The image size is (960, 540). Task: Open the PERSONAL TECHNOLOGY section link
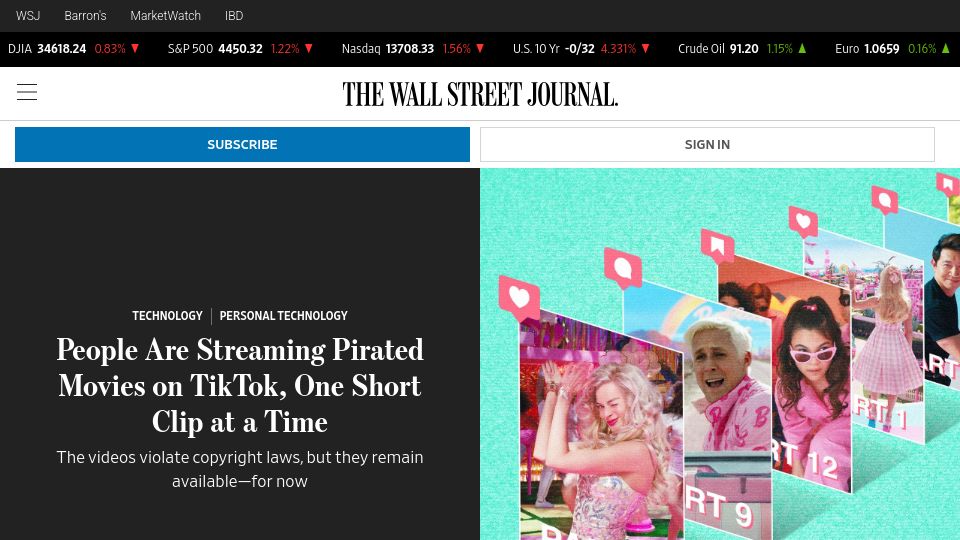click(283, 316)
